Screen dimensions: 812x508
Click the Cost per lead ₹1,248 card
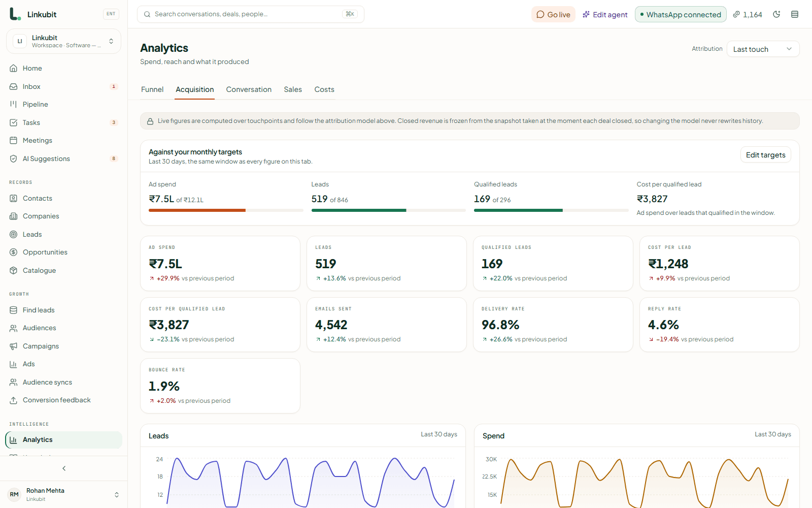(720, 263)
